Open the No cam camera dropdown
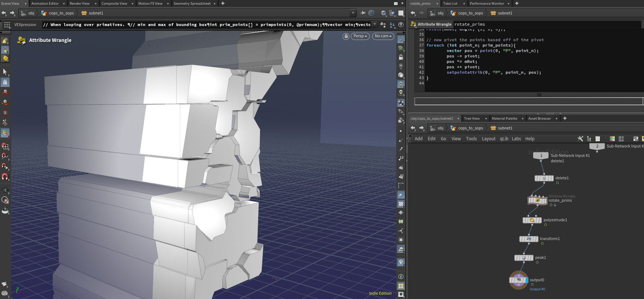The width and height of the screenshot is (644, 299). click(x=383, y=36)
